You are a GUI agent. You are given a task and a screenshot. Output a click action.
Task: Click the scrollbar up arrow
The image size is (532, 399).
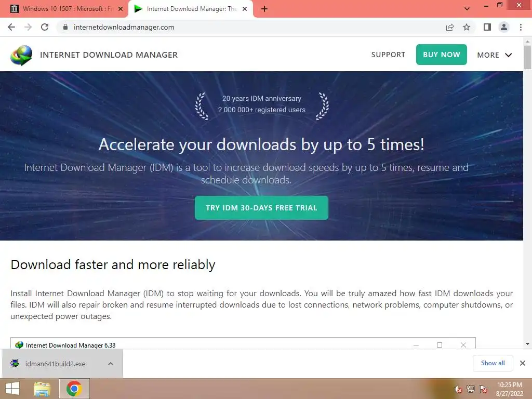(x=527, y=41)
